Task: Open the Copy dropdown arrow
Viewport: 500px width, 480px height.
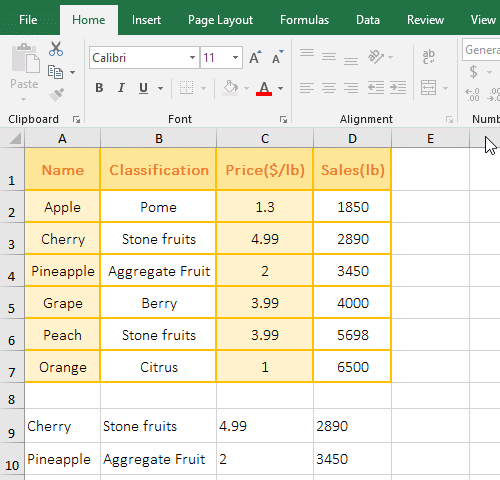Action: tap(72, 72)
